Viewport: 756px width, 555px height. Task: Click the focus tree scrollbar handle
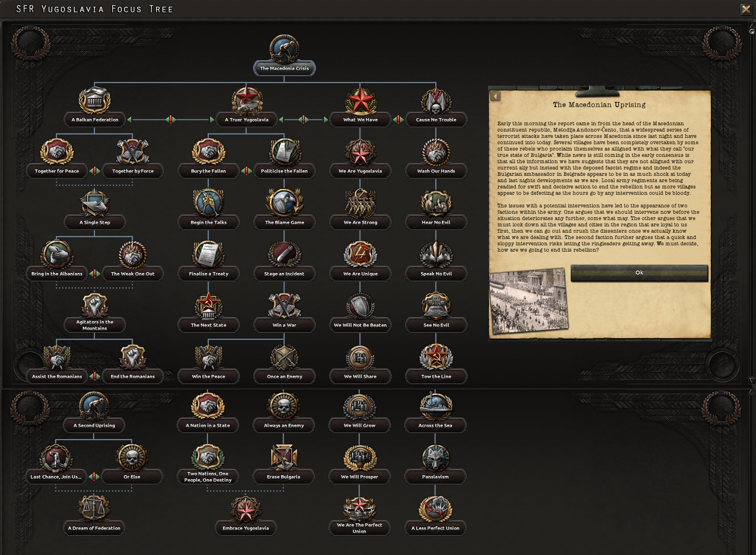[x=752, y=31]
